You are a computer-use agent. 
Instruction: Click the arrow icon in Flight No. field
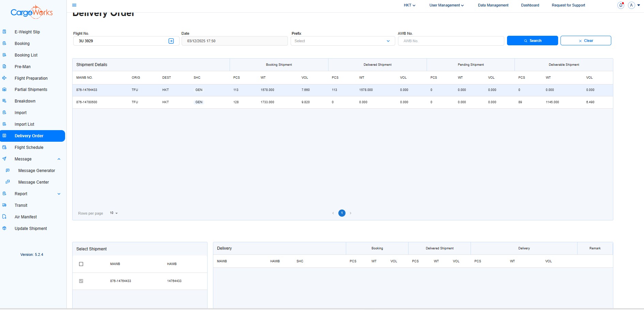click(171, 41)
